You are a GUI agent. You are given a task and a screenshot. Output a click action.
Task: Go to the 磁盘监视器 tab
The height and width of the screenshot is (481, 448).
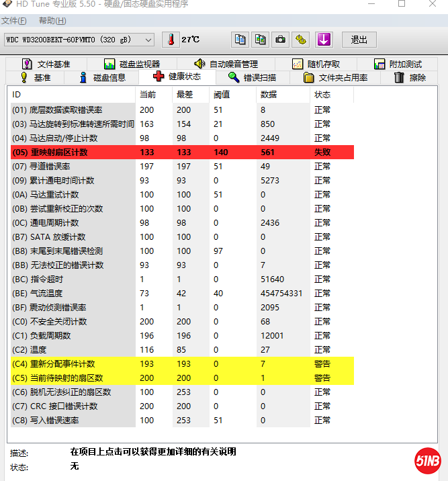(132, 64)
